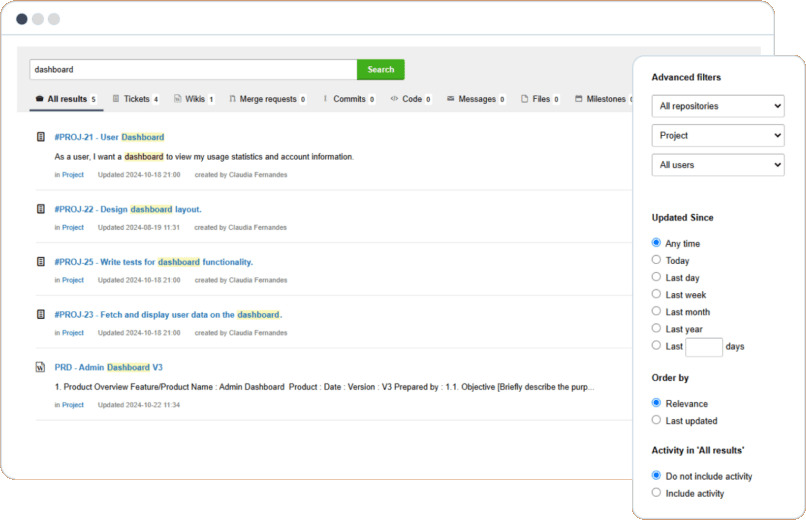
Task: Click the Advanced filters heading
Action: pyautogui.click(x=686, y=77)
